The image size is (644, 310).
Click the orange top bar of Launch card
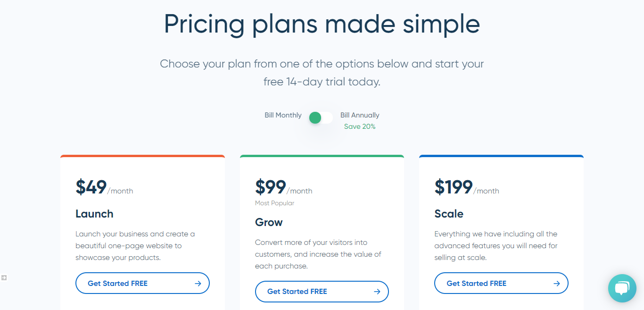pos(142,156)
